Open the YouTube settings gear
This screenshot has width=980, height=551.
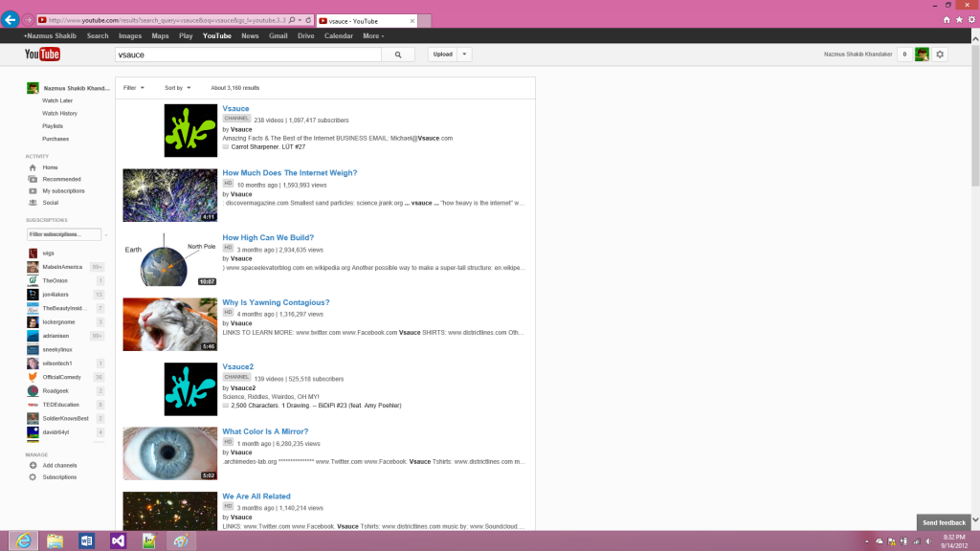(x=940, y=55)
